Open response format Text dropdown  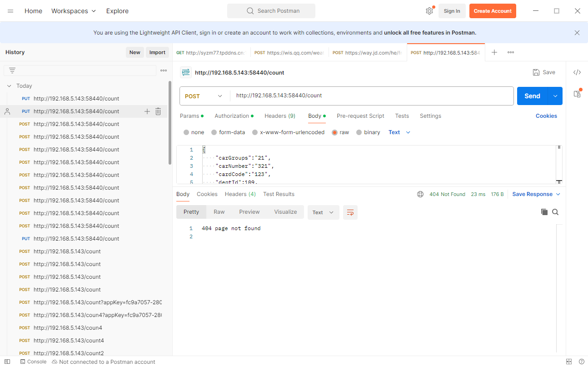click(324, 212)
